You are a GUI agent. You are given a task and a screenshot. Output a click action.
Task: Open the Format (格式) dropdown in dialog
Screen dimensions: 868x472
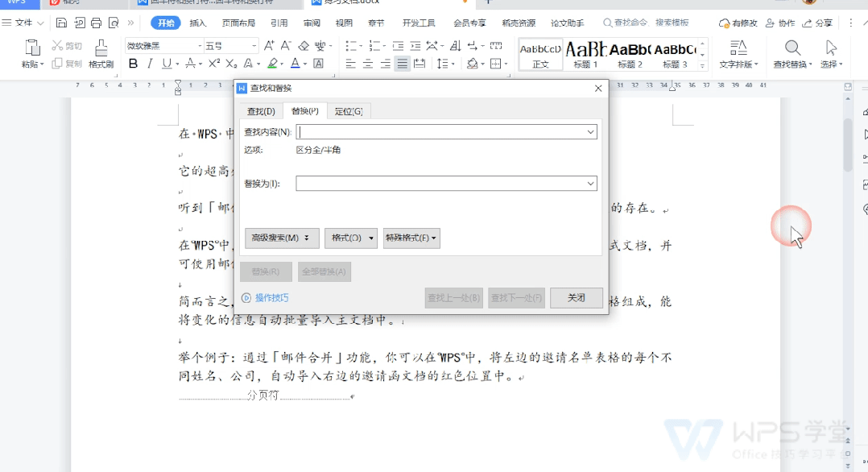pos(351,238)
